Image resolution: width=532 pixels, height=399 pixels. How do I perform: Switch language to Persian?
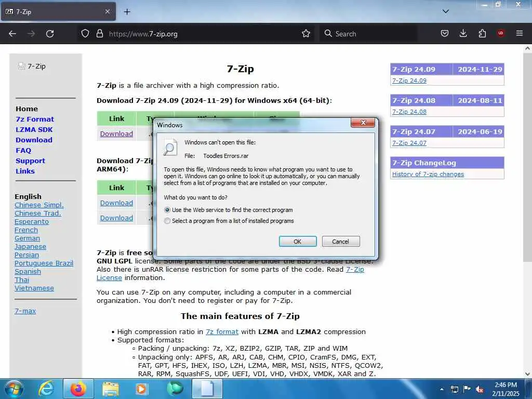coord(26,255)
